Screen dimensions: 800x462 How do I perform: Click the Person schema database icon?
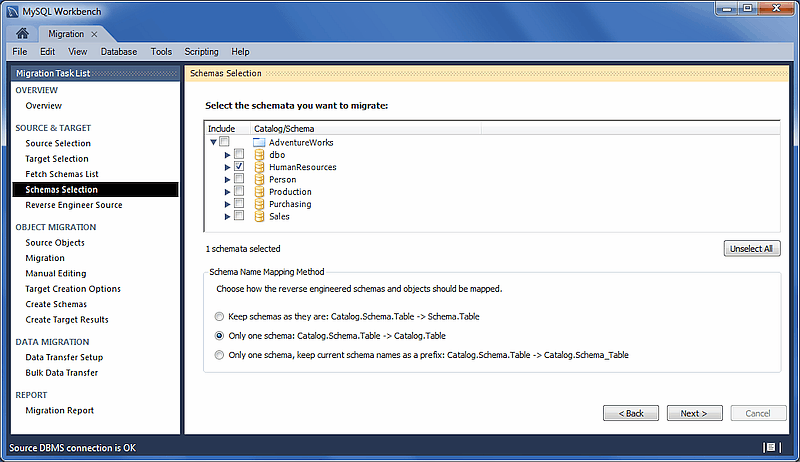pyautogui.click(x=259, y=179)
